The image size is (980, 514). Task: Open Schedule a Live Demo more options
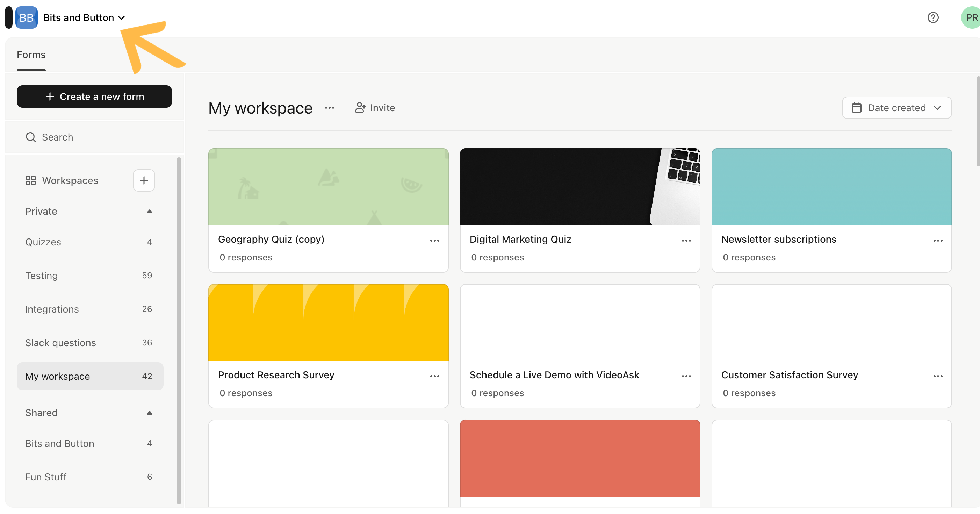coord(686,376)
